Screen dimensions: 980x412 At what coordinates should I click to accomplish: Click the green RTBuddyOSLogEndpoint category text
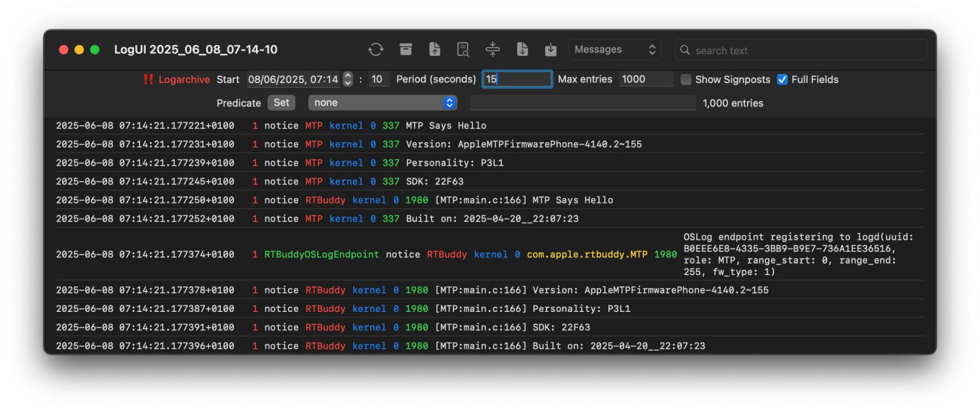coord(322,254)
